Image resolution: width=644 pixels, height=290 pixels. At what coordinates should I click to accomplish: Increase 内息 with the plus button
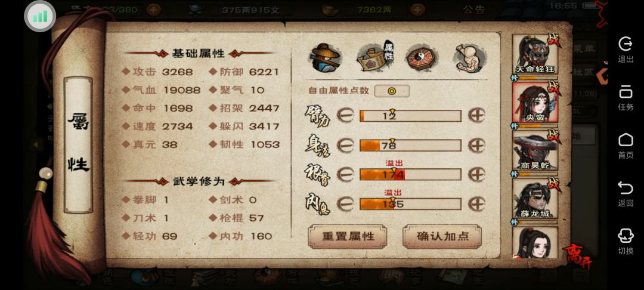click(476, 203)
